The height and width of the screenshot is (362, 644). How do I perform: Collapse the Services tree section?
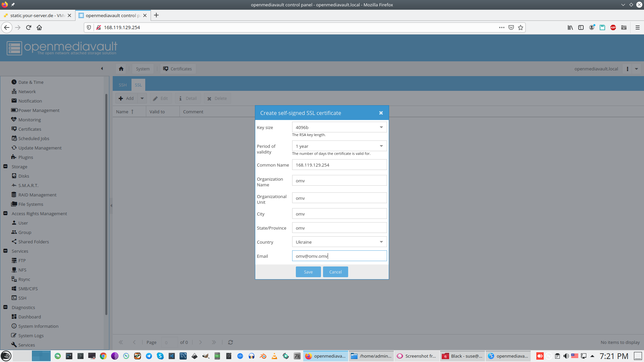tap(5, 251)
